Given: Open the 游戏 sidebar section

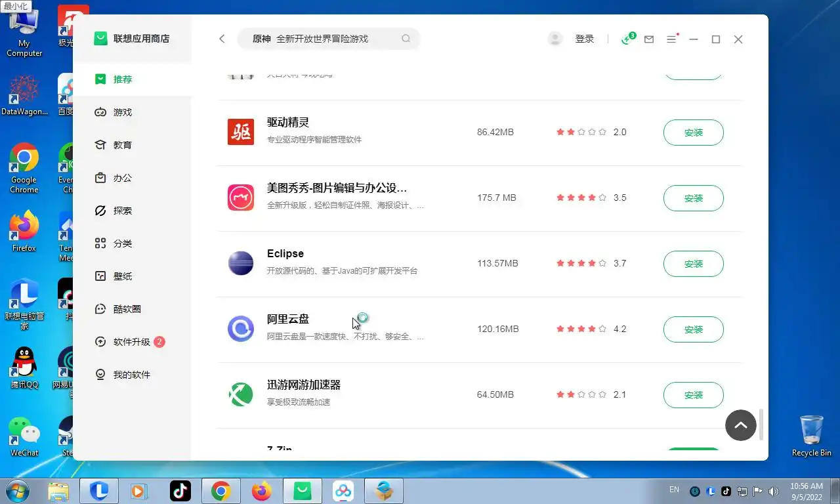Looking at the screenshot, I should point(132,112).
